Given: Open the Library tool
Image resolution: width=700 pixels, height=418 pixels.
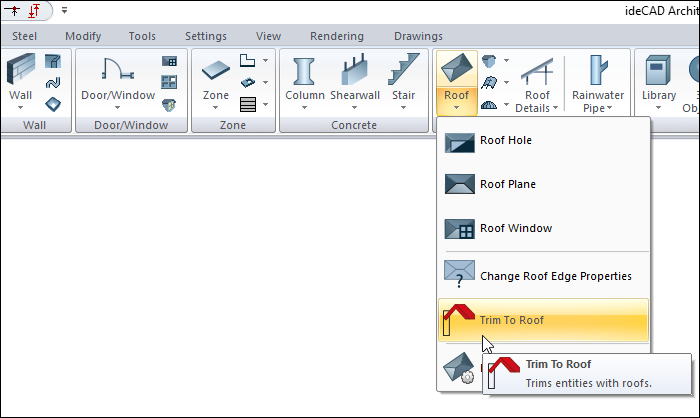Looking at the screenshot, I should (659, 70).
